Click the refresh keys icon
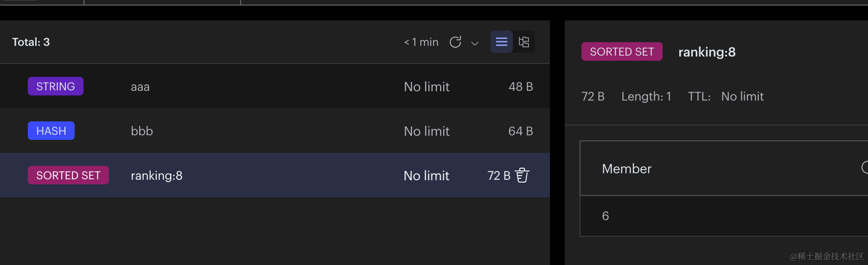The image size is (868, 265). (x=455, y=42)
